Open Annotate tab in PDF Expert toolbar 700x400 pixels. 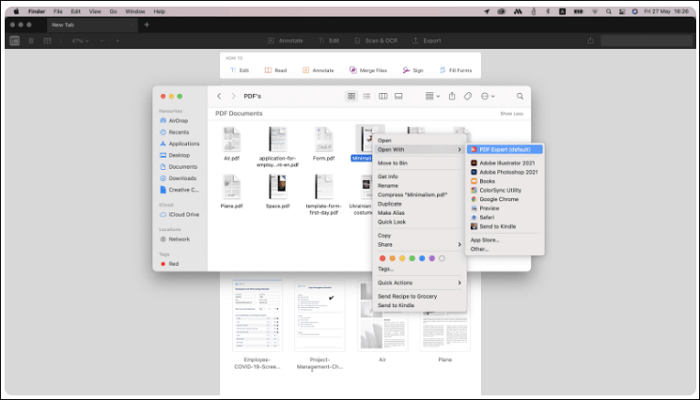point(285,41)
